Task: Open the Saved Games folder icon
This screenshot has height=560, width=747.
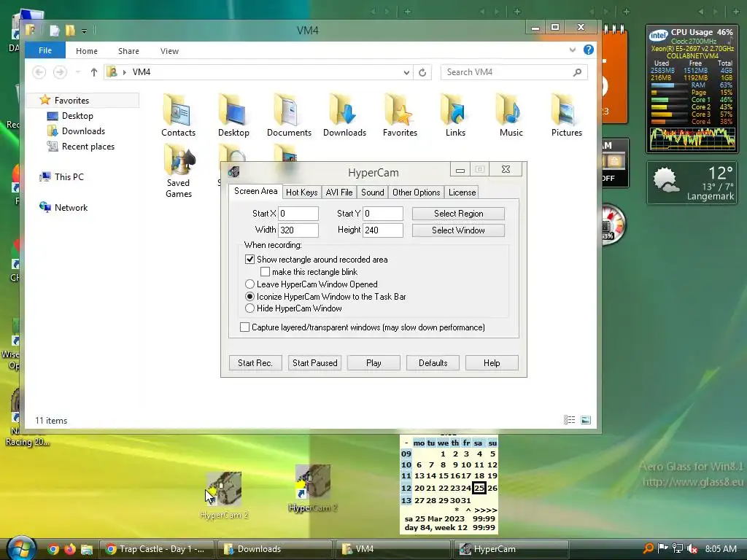Action: pyautogui.click(x=179, y=171)
